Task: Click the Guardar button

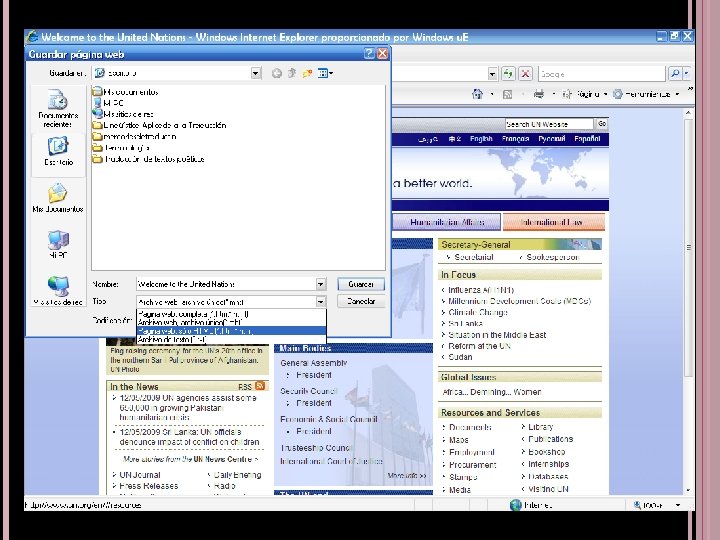Action: click(361, 284)
